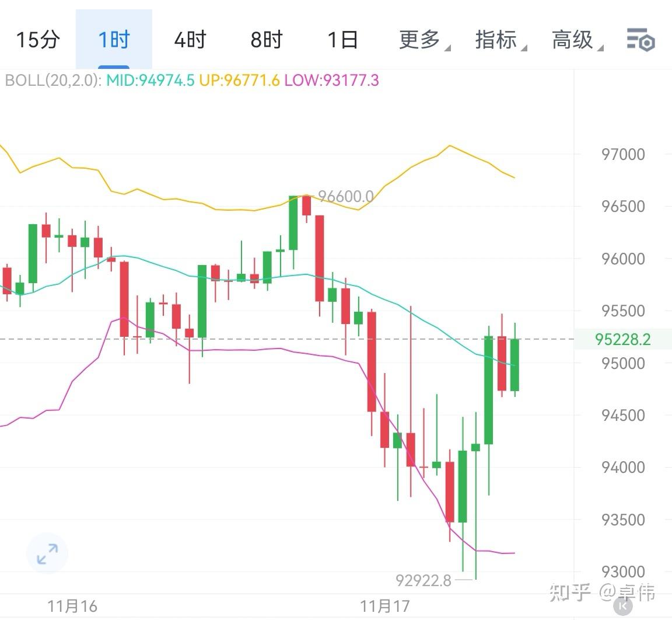Open the chart settings list icon

point(640,40)
